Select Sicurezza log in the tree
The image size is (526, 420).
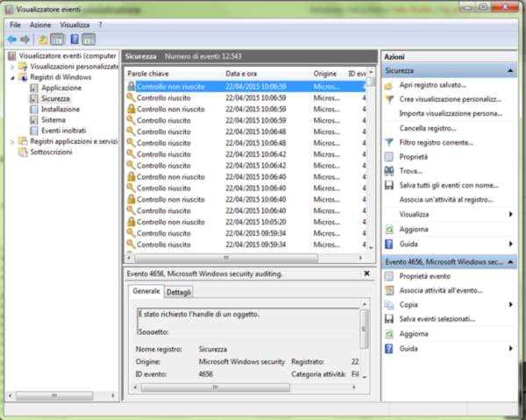[x=55, y=98]
